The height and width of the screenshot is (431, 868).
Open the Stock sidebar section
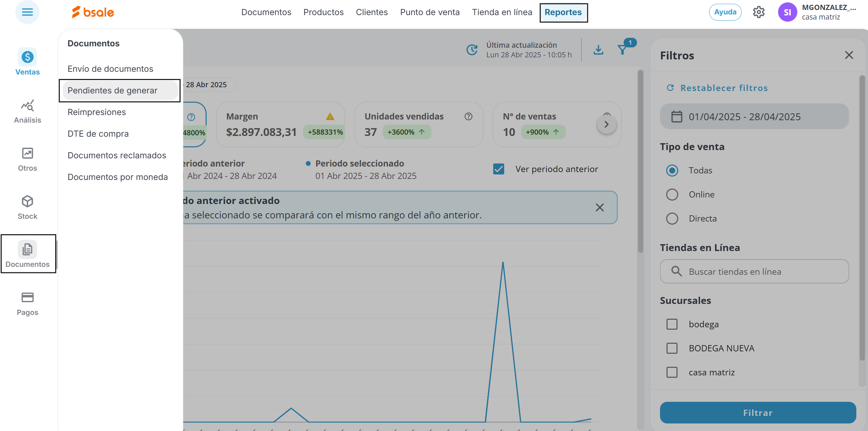coord(27,207)
